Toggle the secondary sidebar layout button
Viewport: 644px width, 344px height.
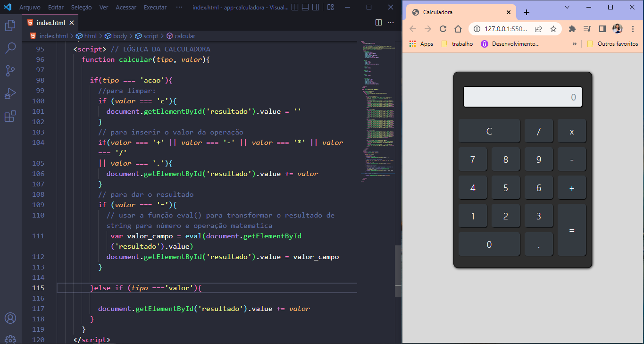click(315, 7)
